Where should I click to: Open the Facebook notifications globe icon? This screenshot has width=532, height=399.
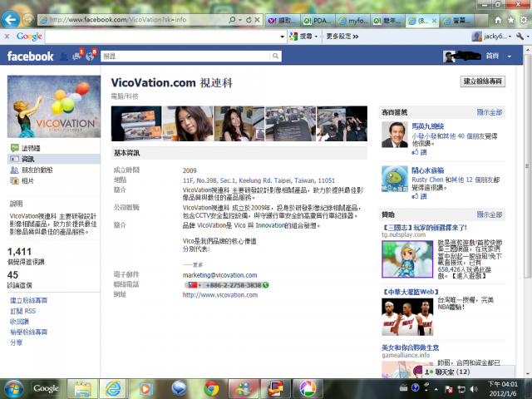pyautogui.click(x=91, y=56)
